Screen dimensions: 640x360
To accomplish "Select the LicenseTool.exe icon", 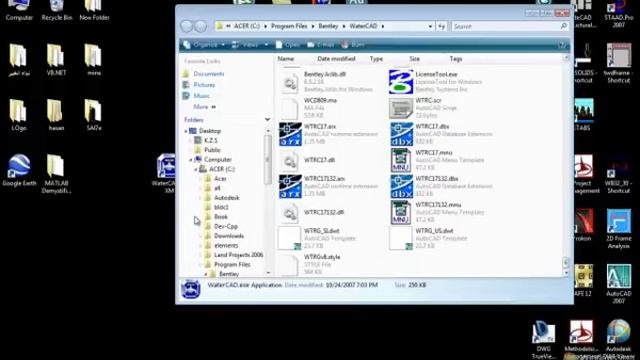I will click(x=401, y=82).
